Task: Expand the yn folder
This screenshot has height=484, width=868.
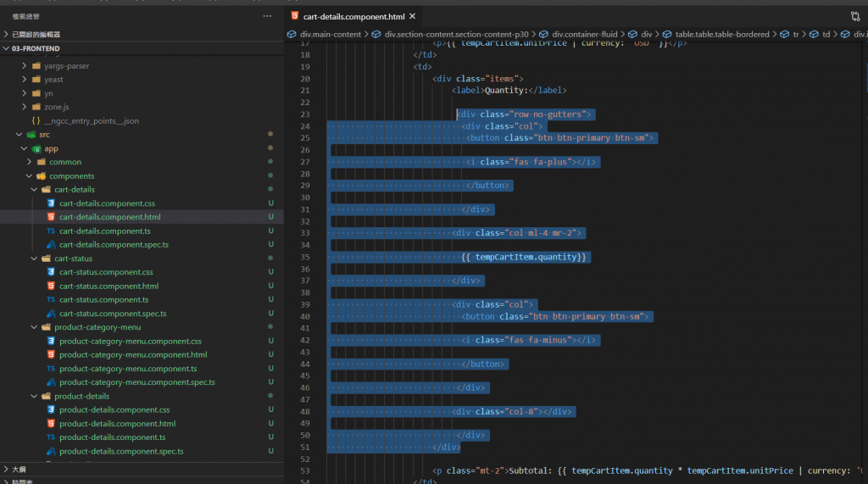Action: 25,93
